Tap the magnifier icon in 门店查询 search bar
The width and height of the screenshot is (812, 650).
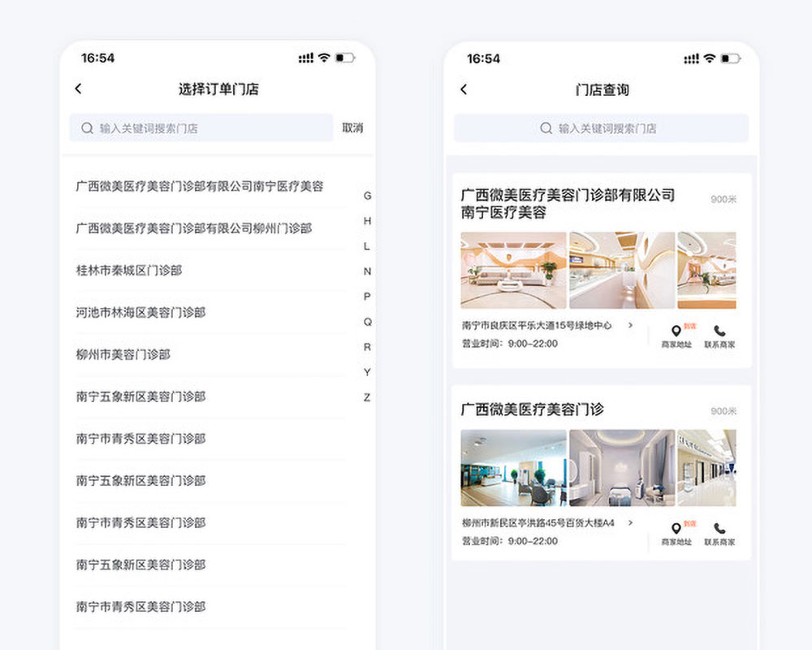click(x=545, y=128)
